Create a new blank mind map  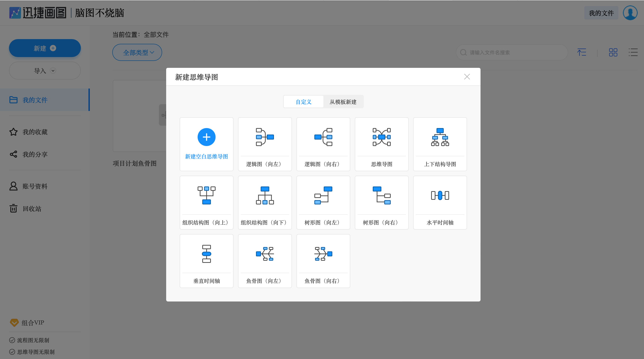tap(206, 144)
